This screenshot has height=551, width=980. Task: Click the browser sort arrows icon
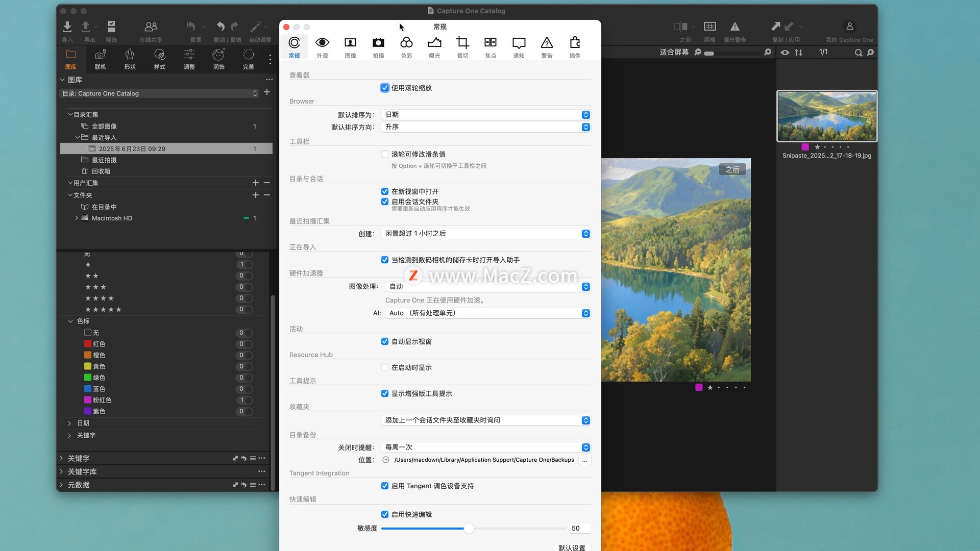point(799,53)
